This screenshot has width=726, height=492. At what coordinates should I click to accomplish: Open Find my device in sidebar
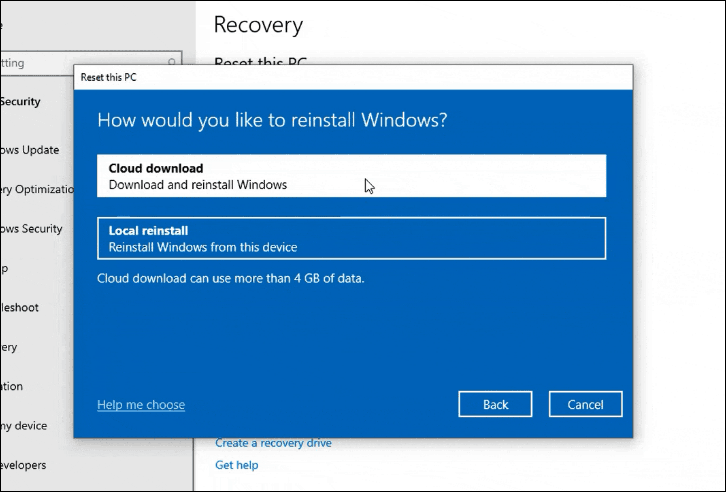click(24, 425)
